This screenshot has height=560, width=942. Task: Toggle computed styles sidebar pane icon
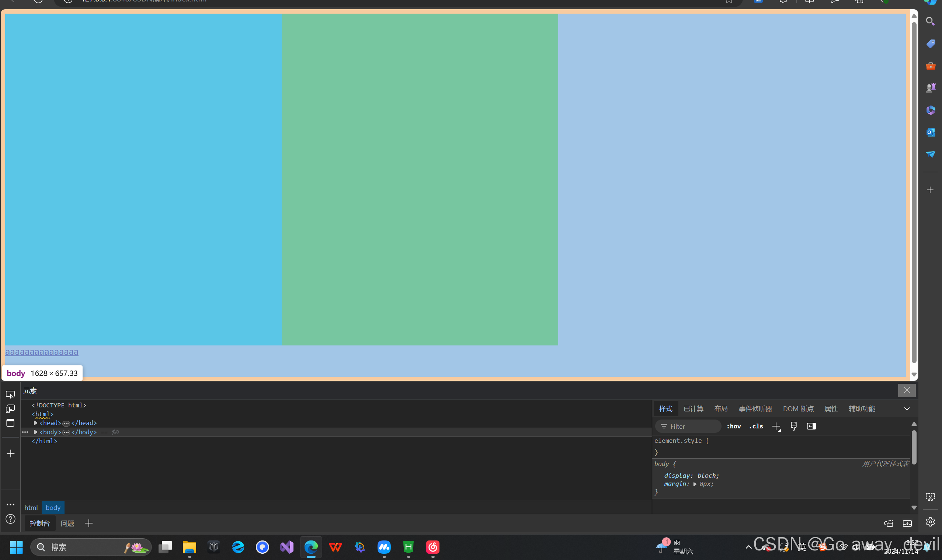(811, 427)
